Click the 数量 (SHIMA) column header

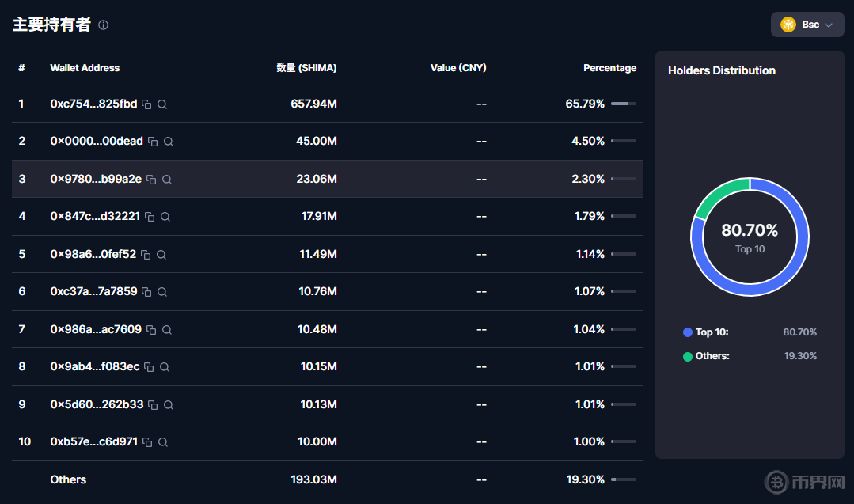click(306, 68)
